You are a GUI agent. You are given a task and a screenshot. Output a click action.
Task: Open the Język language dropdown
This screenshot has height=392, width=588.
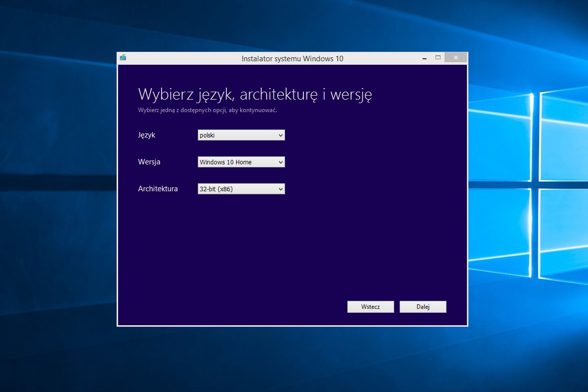coord(241,135)
